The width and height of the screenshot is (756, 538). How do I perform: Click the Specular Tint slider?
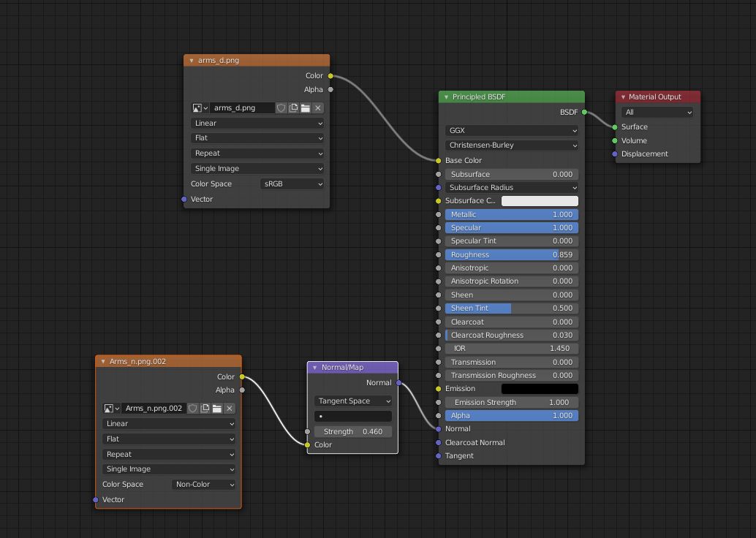tap(512, 241)
